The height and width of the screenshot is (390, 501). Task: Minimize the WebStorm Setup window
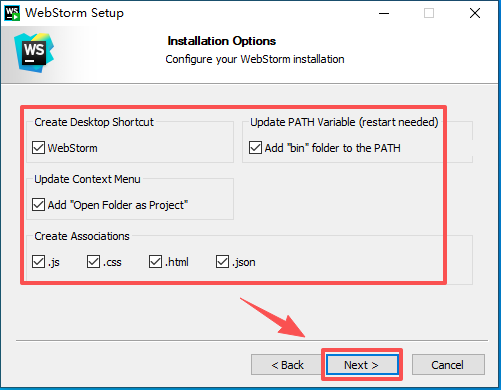(x=384, y=13)
